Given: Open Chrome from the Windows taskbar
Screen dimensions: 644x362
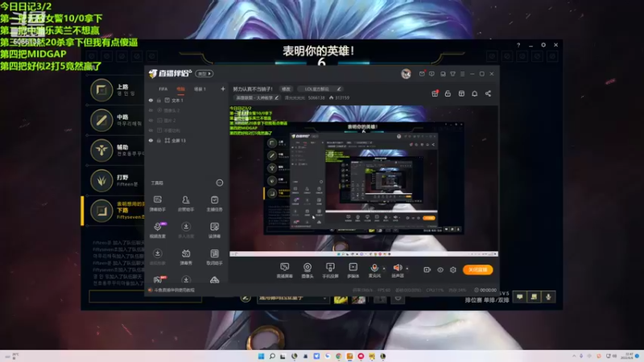Looking at the screenshot, I should (x=338, y=356).
